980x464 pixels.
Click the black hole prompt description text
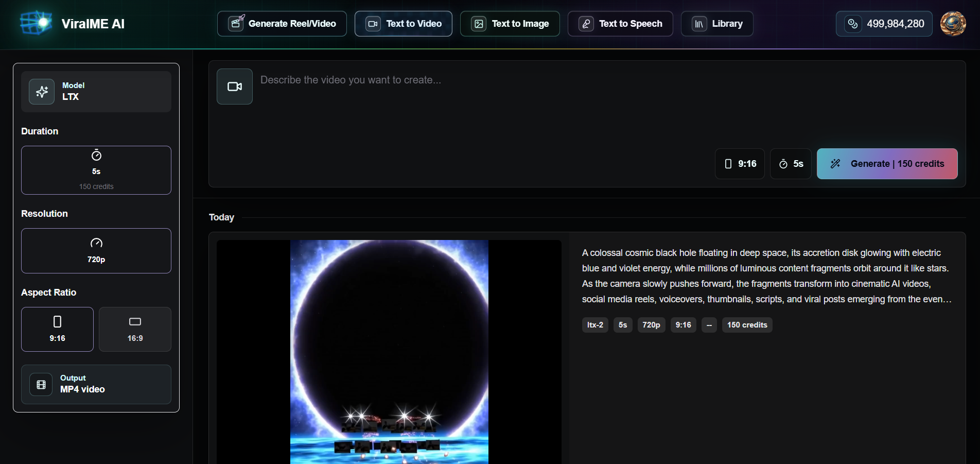click(767, 276)
